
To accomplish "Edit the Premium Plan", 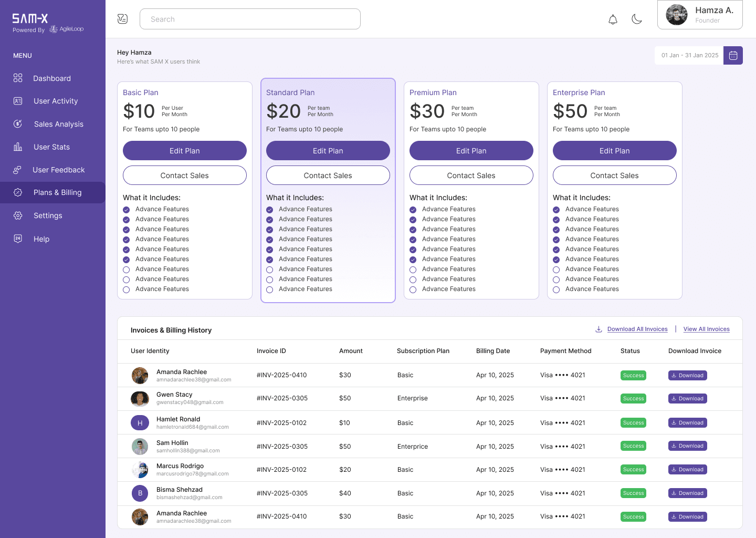I will pos(471,151).
